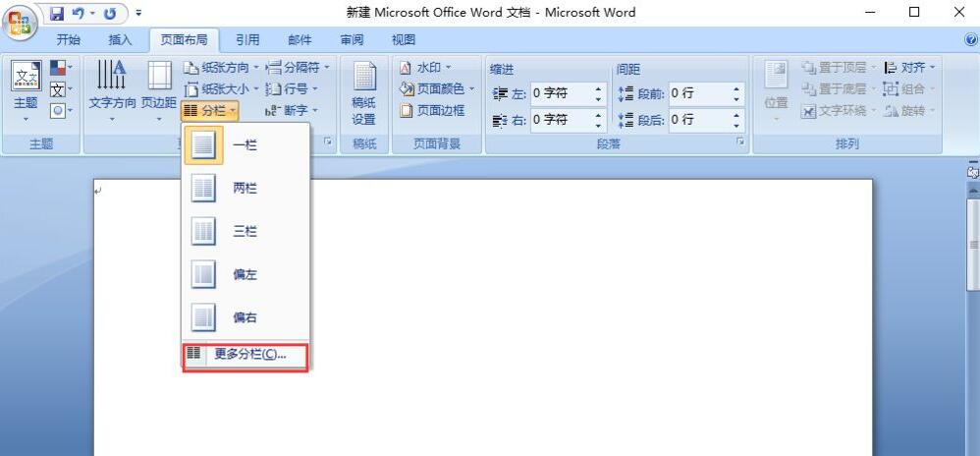Open 断字 hyphenation dropdown

tap(292, 111)
